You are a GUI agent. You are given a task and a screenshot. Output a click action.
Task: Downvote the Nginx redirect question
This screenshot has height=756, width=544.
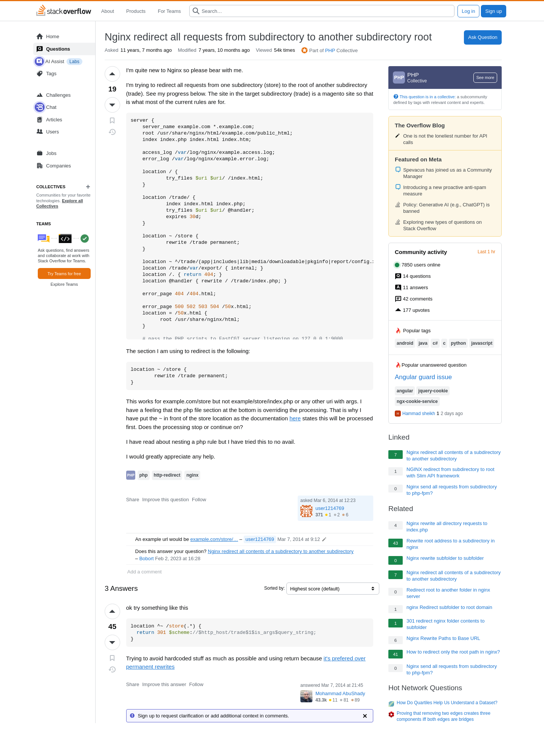point(112,105)
